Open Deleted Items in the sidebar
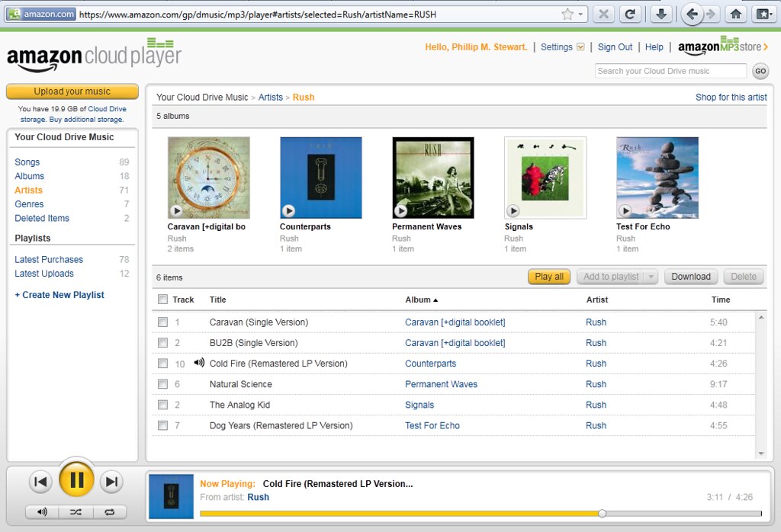Screen dimensions: 781x532 [x=42, y=218]
